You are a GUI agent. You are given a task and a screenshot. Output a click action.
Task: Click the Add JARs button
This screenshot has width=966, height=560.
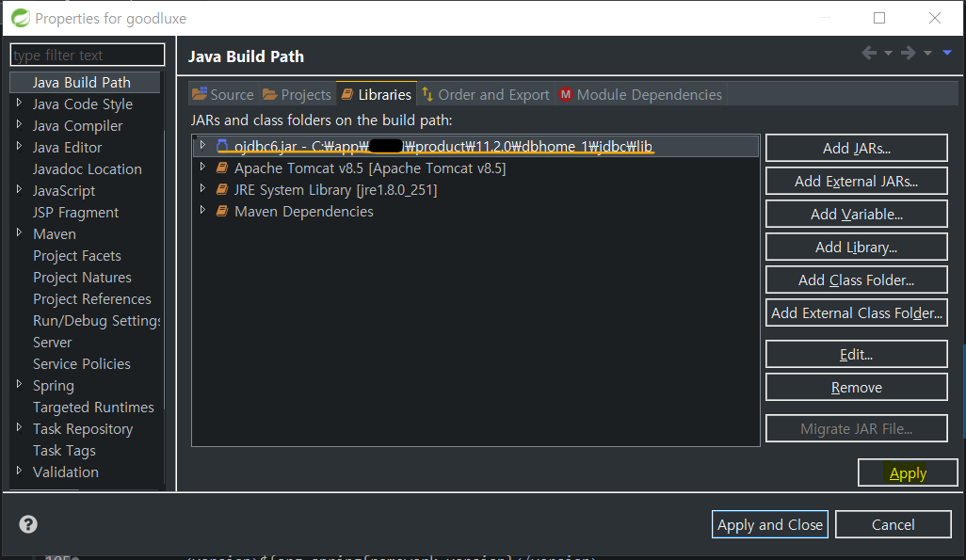857,148
